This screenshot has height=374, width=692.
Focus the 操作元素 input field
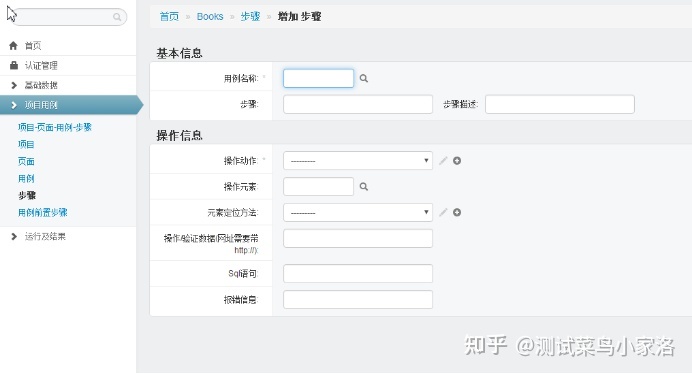point(318,186)
